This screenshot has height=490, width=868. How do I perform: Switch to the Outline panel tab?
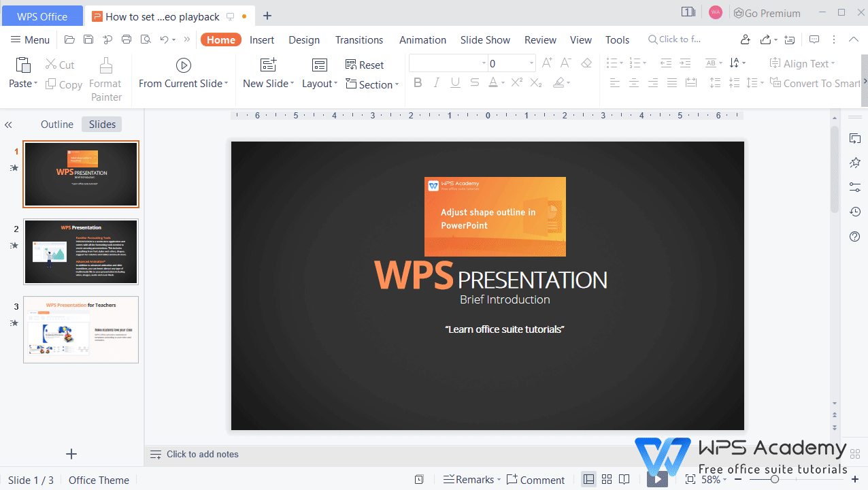tap(57, 125)
